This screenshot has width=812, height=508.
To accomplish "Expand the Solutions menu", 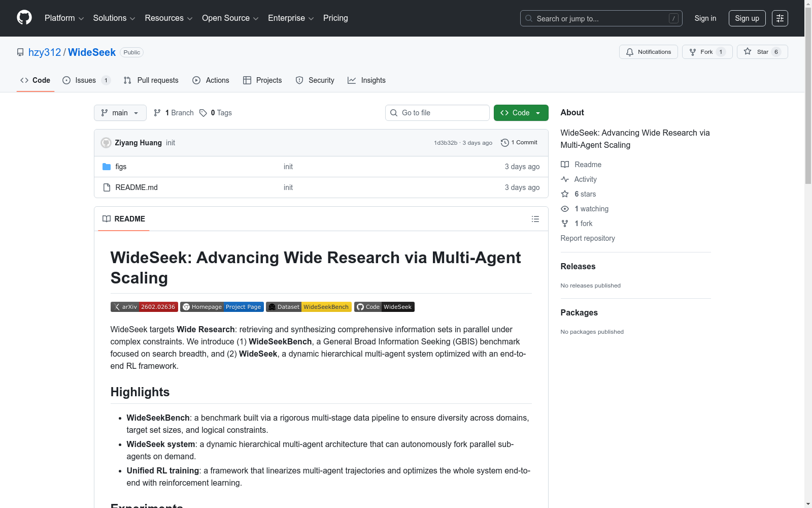I will (114, 18).
